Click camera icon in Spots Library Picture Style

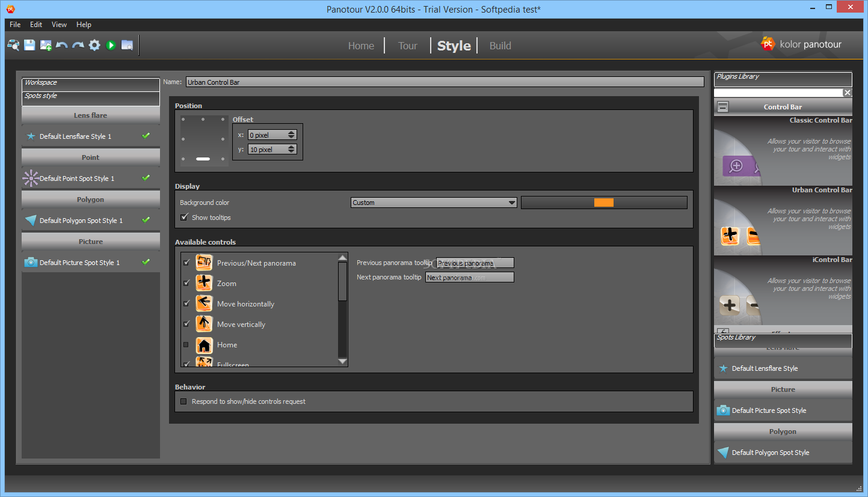tap(723, 410)
